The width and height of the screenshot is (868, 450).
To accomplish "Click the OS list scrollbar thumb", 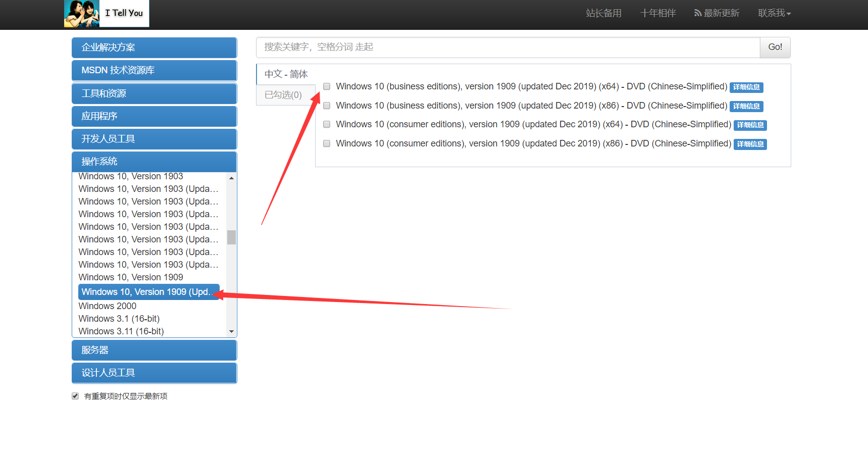I will 231,237.
